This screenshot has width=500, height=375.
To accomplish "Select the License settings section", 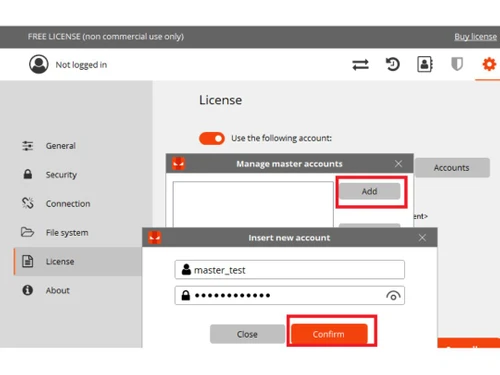I will click(x=78, y=261).
